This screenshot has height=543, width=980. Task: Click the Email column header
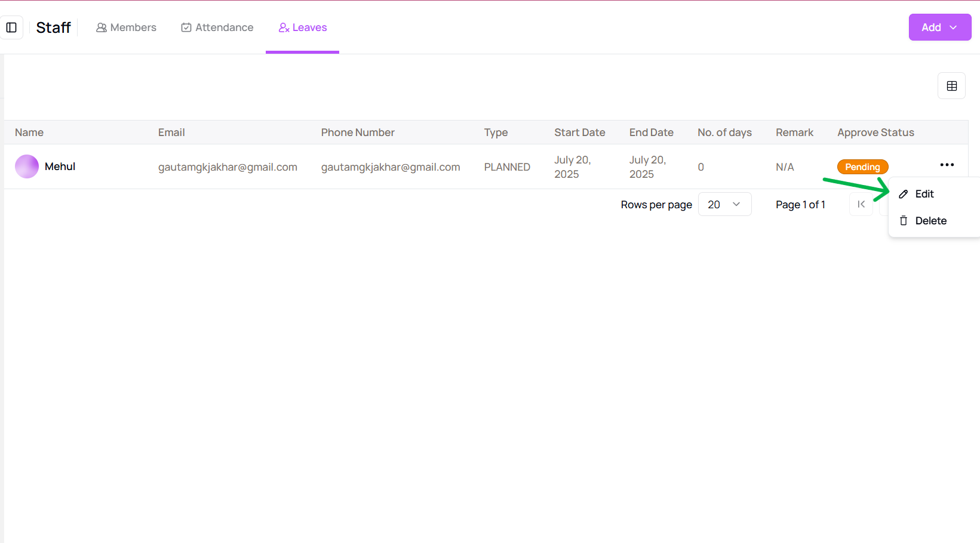click(x=171, y=132)
